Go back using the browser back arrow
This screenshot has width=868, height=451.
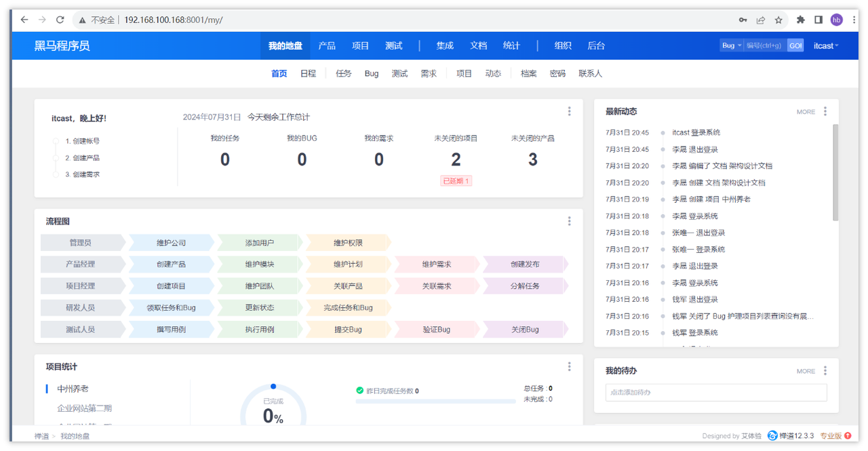point(24,20)
